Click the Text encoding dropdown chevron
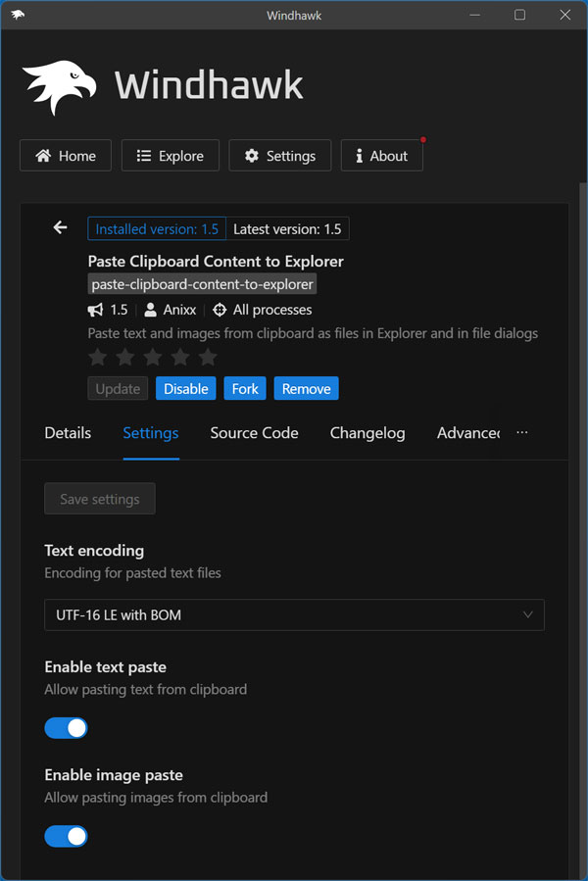 pos(528,614)
